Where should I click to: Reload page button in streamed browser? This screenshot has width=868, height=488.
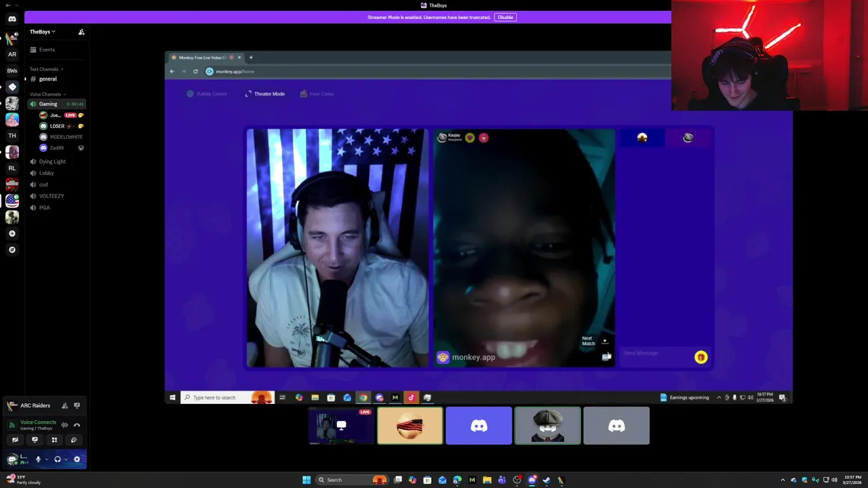(195, 71)
